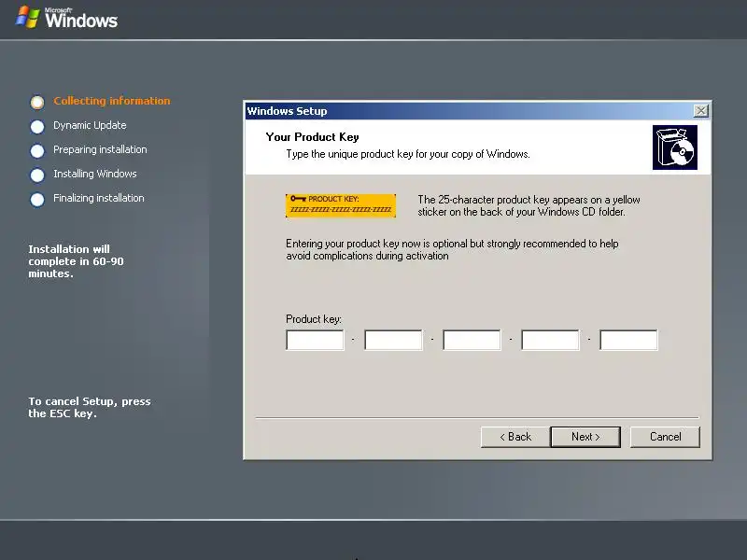Click the Finalizing installation step bullet
Screen dimensions: 747x560
pyautogui.click(x=37, y=200)
